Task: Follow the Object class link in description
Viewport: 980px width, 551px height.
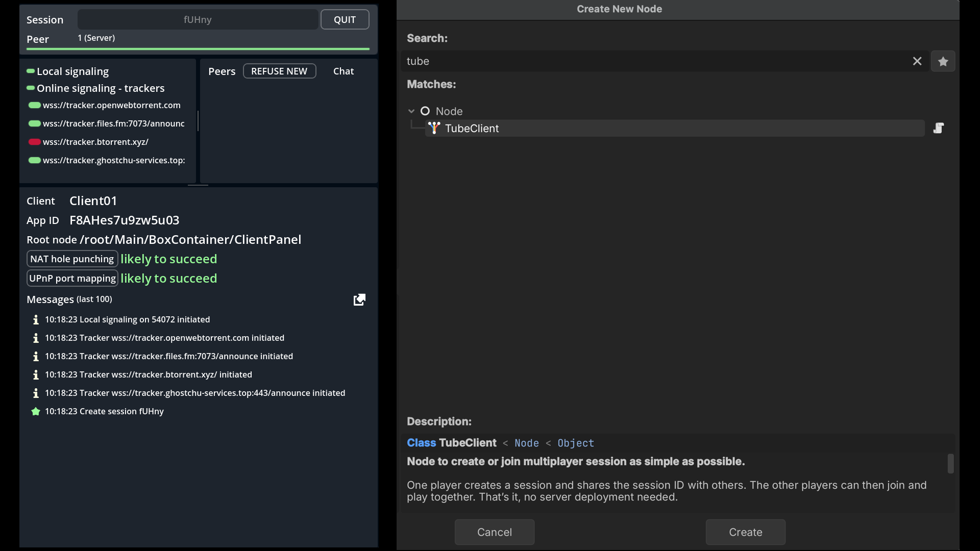Action: point(576,443)
